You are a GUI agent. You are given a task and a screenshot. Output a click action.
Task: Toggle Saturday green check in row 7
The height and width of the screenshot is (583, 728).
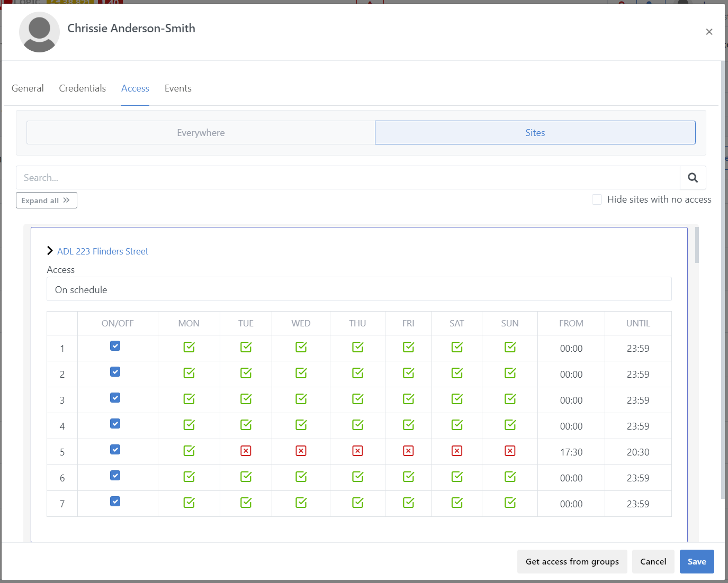pyautogui.click(x=457, y=503)
